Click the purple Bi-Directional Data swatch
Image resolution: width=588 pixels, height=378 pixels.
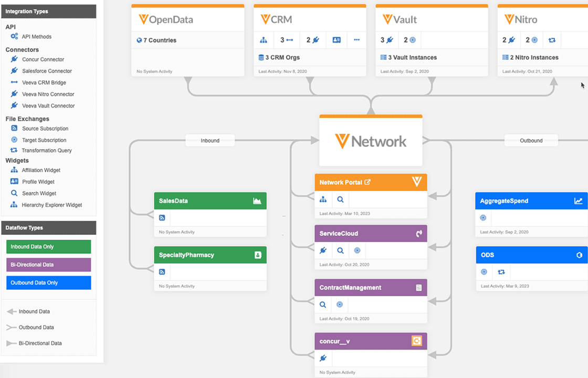point(48,264)
